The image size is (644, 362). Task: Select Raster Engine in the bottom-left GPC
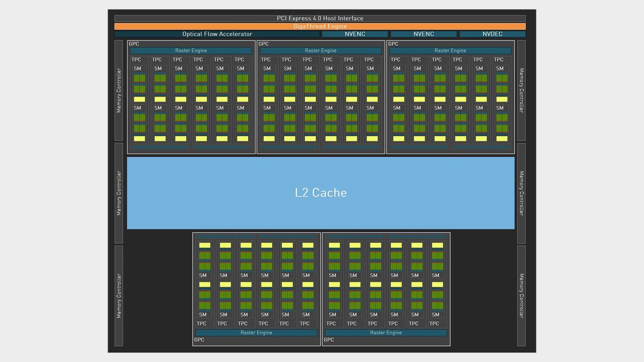[257, 332]
